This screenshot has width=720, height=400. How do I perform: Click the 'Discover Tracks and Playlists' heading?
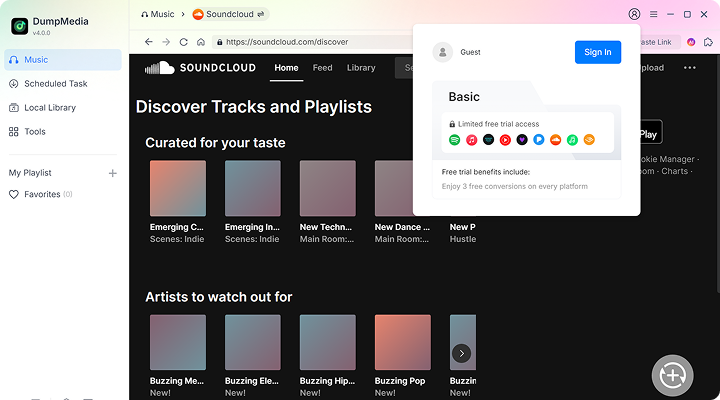pos(254,107)
